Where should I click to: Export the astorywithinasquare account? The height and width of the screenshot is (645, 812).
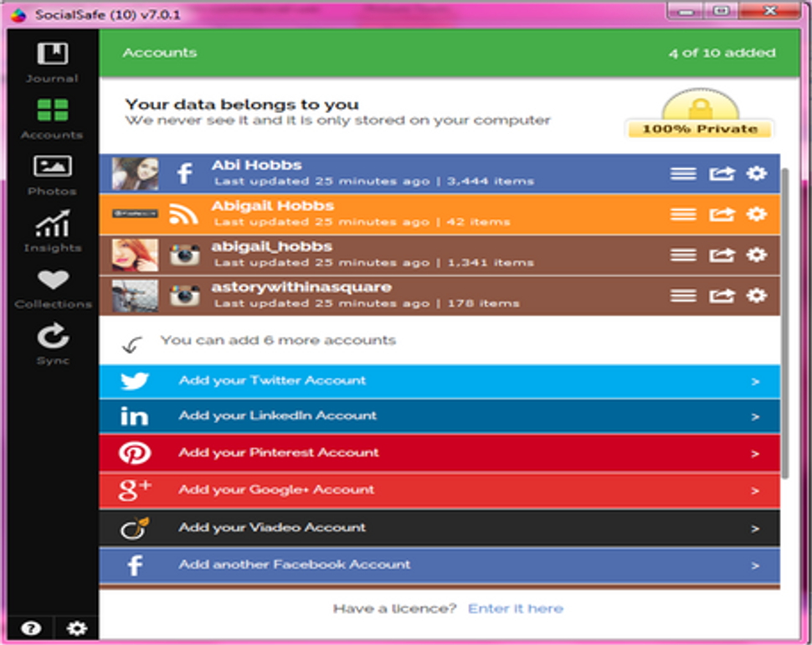pyautogui.click(x=722, y=296)
